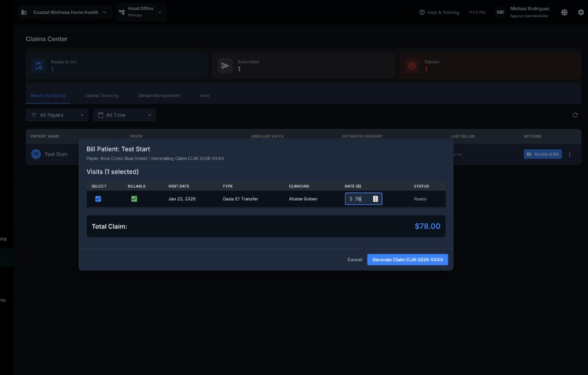Click the Submitted paper plane icon
The width and height of the screenshot is (588, 375).
point(225,65)
